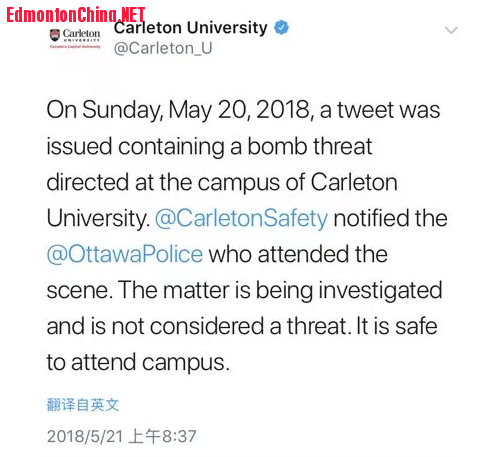Click the 翻译自英文 translation link
This screenshot has height=457, width=501.
[x=83, y=405]
